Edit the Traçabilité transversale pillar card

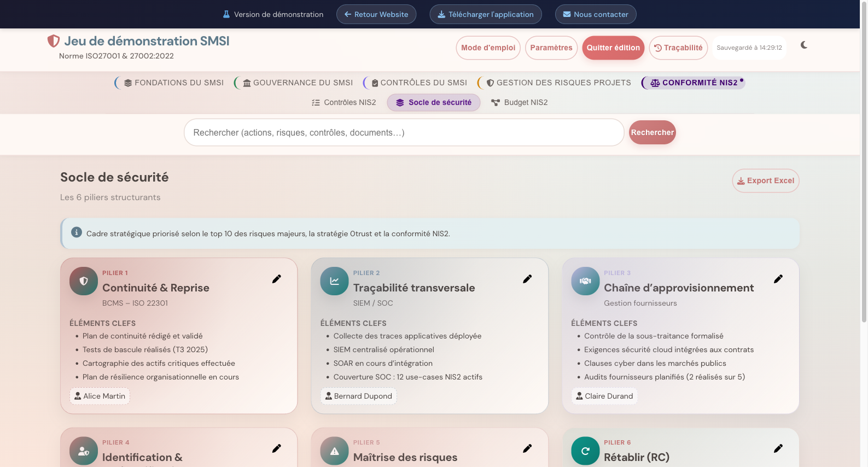click(x=527, y=279)
